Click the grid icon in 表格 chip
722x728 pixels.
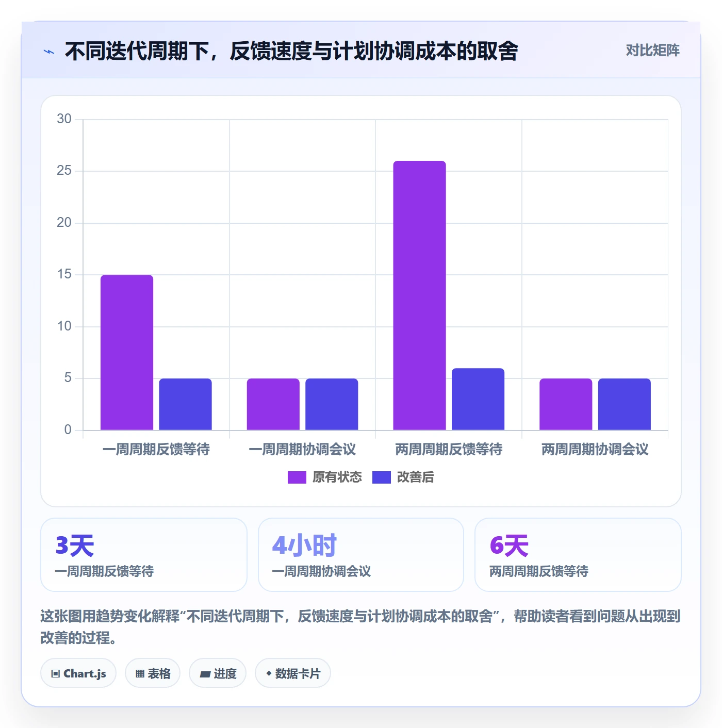pos(140,673)
